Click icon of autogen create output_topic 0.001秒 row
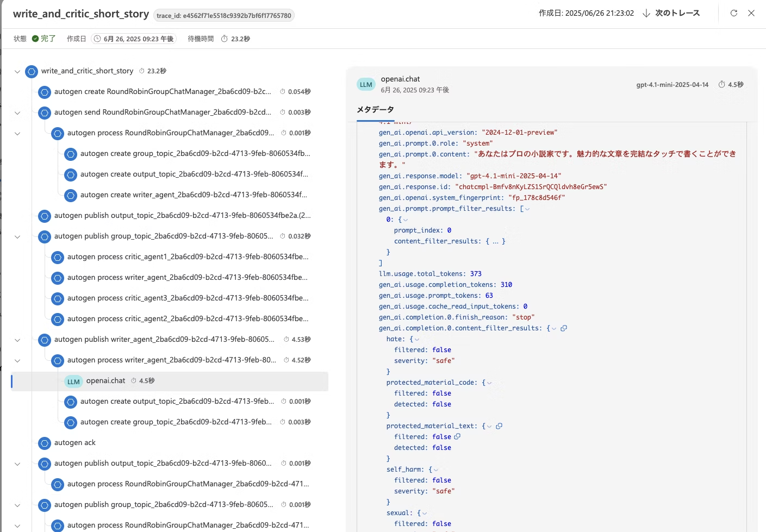 tap(71, 402)
